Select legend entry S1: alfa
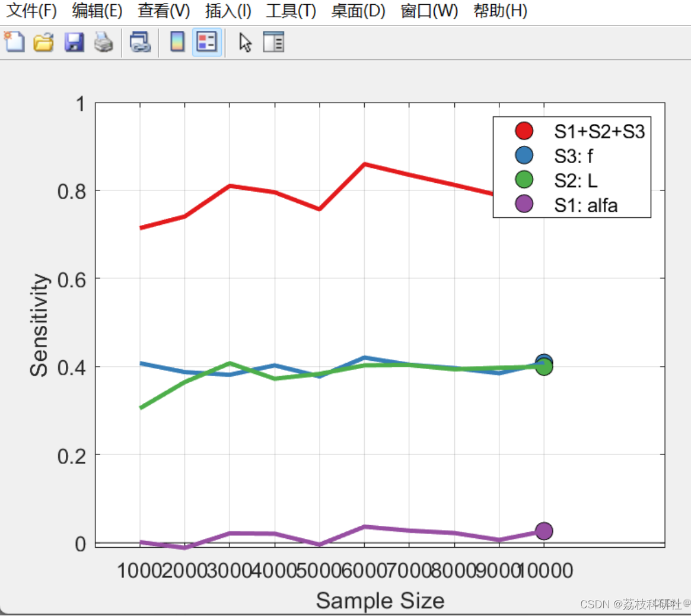691x616 pixels. click(x=585, y=205)
